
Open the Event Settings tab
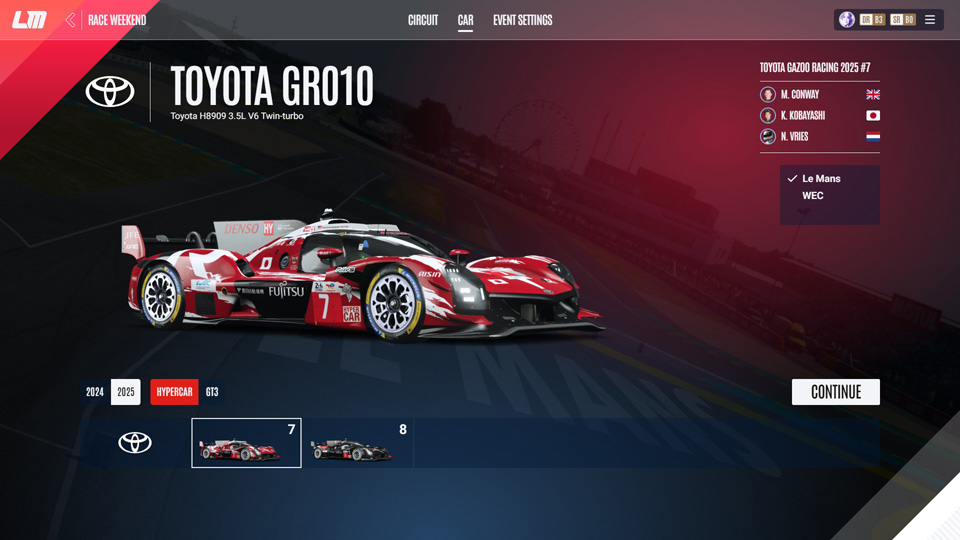pos(522,20)
